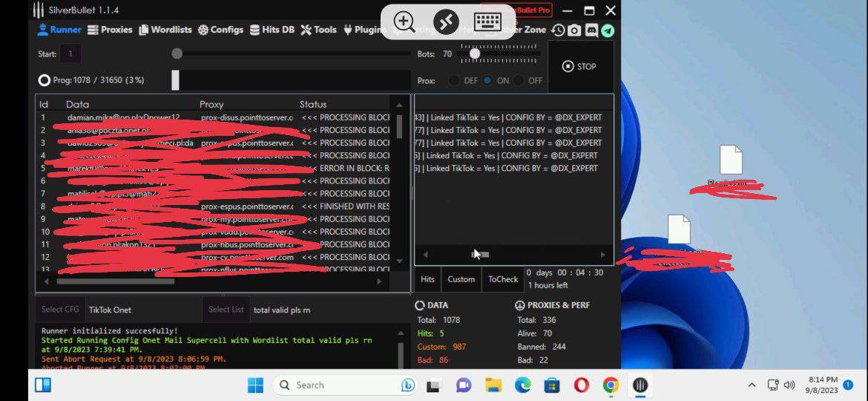
Task: Select the ON proxy mode radio button
Action: [x=487, y=80]
